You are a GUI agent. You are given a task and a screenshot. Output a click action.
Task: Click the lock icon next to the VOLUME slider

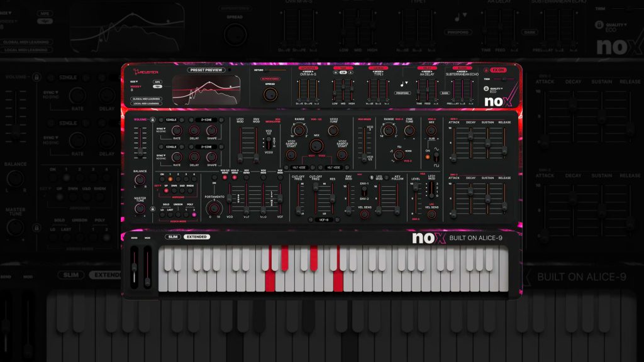coord(152,119)
